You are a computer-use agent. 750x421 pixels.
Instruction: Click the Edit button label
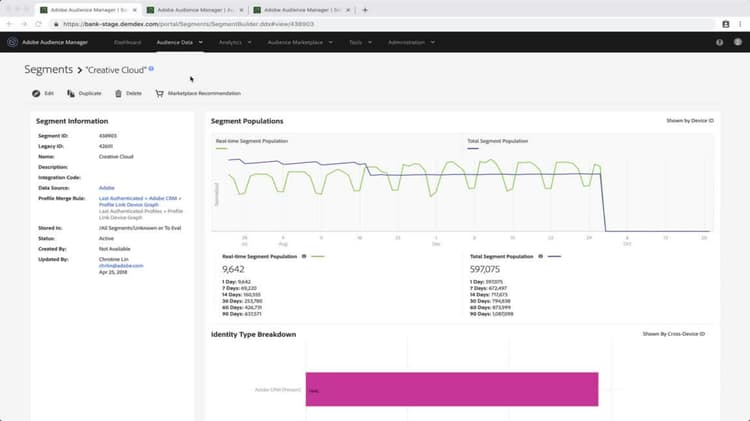tap(49, 93)
